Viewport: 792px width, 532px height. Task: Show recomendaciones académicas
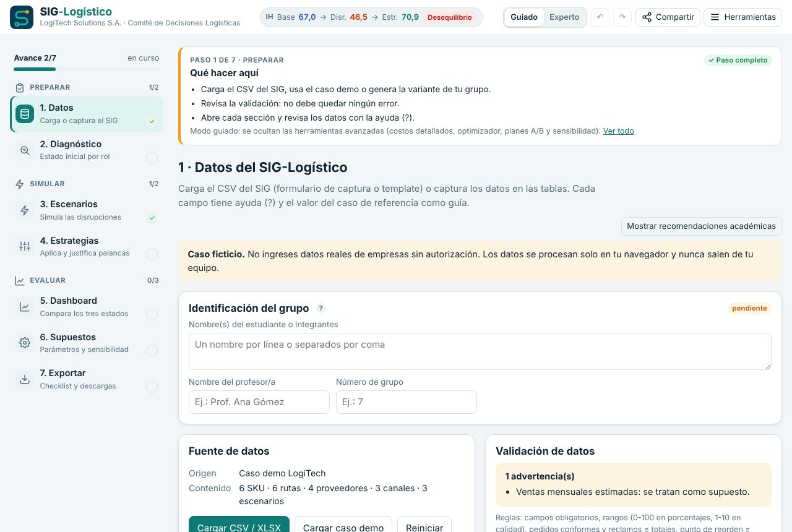(701, 226)
